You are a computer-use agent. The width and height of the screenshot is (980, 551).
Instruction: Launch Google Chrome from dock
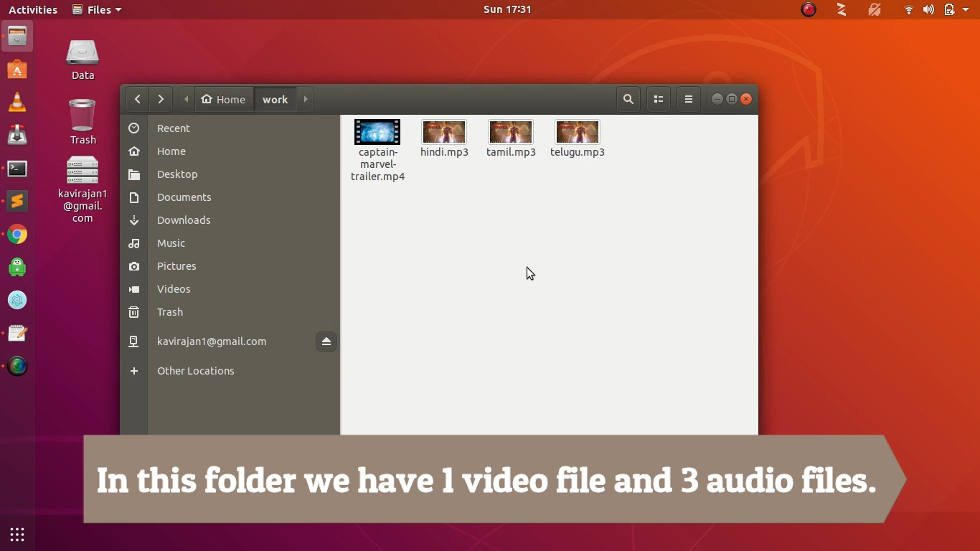[17, 235]
